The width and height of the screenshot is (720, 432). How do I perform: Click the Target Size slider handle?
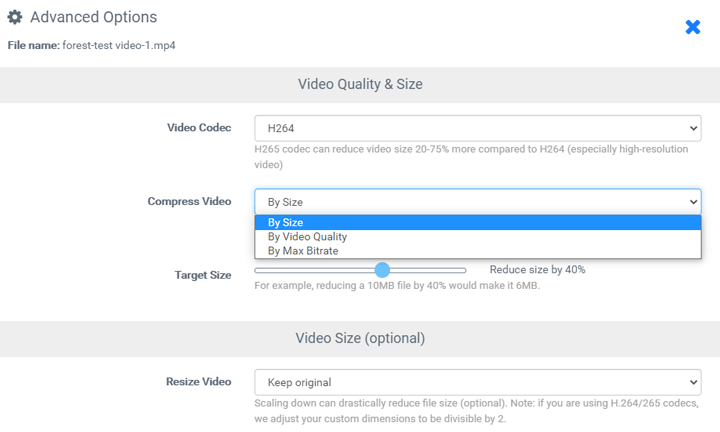[382, 270]
